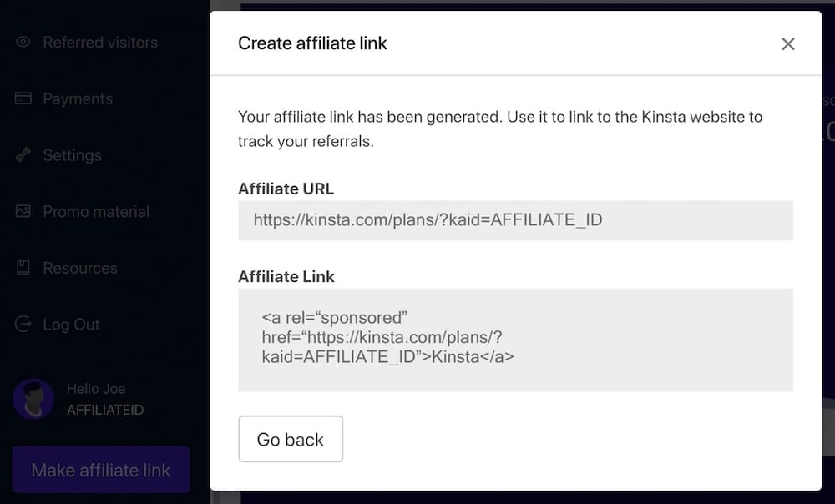Click the Affiliate Link HTML snippet box
The width and height of the screenshot is (835, 504).
pyautogui.click(x=514, y=339)
